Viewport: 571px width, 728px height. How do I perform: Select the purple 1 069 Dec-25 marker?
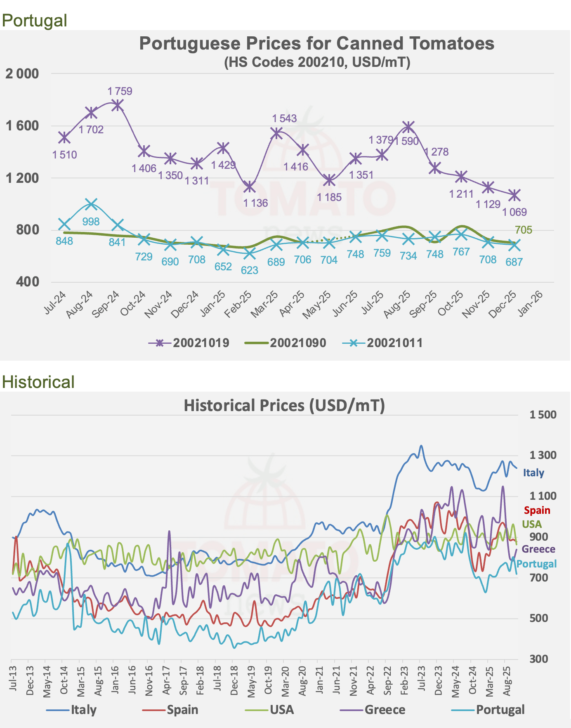pyautogui.click(x=514, y=195)
